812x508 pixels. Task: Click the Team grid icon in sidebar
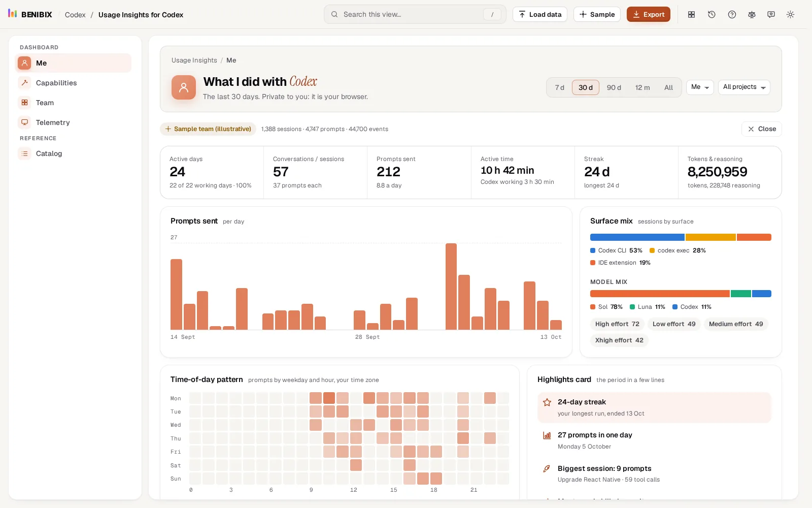pyautogui.click(x=24, y=103)
